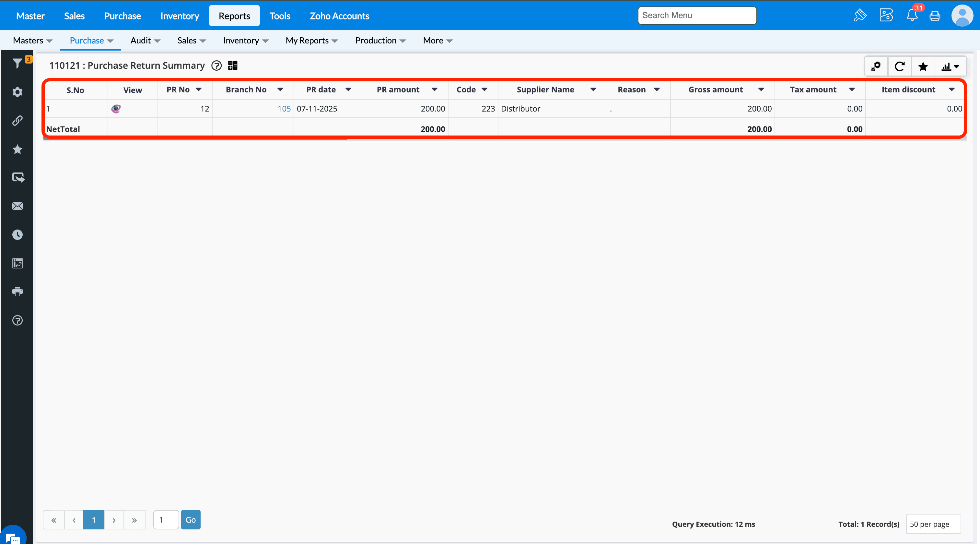Image resolution: width=980 pixels, height=544 pixels.
Task: Click the clock history icon in the sidebar
Action: [x=17, y=234]
